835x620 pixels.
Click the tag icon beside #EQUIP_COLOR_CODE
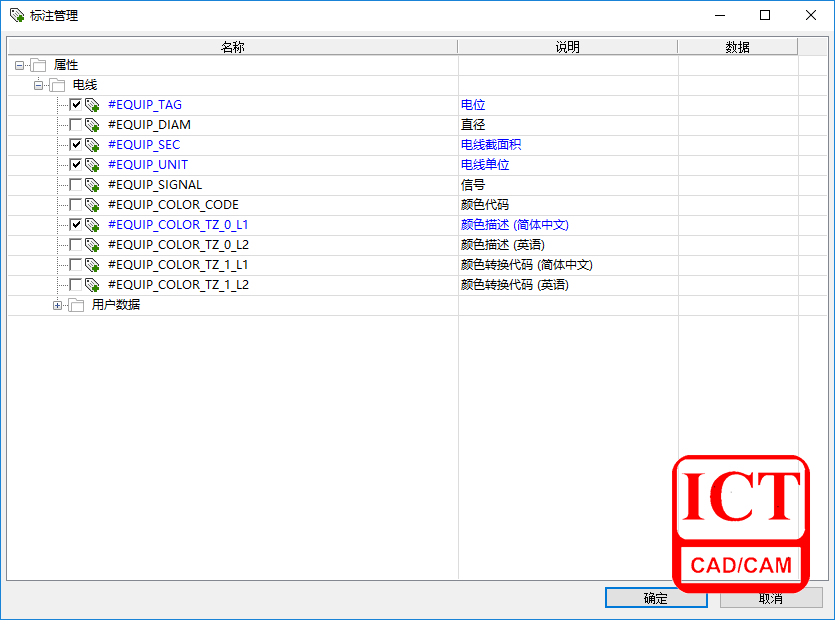pos(92,205)
